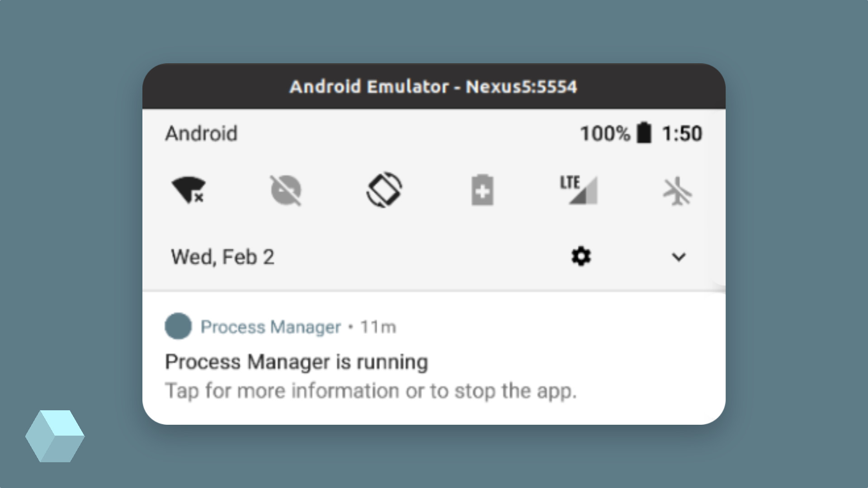
Task: Tap the notification text about stopping the app
Action: 371,391
